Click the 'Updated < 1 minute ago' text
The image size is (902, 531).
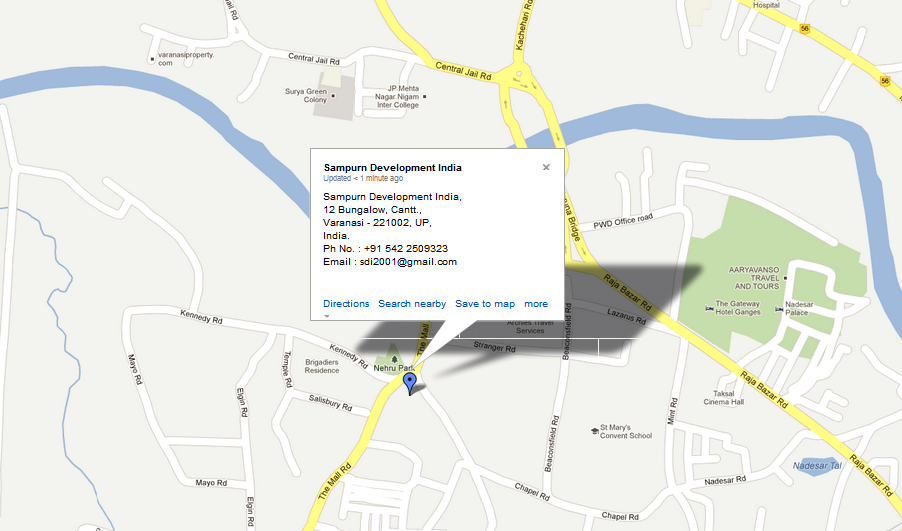pyautogui.click(x=363, y=178)
